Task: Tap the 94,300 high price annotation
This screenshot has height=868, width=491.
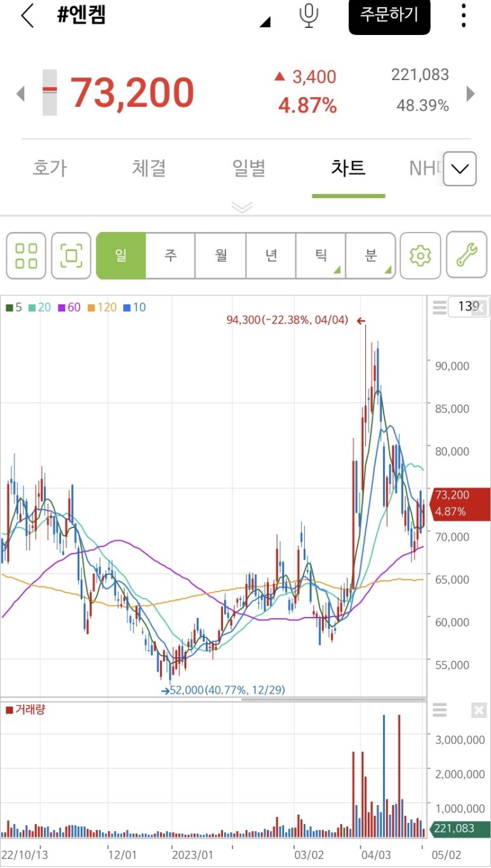Action: click(287, 320)
